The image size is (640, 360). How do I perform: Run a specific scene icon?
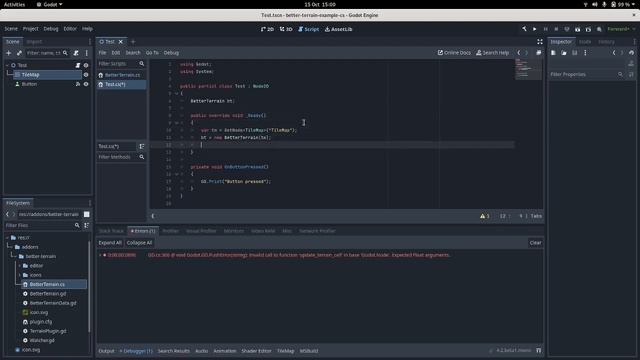(588, 29)
